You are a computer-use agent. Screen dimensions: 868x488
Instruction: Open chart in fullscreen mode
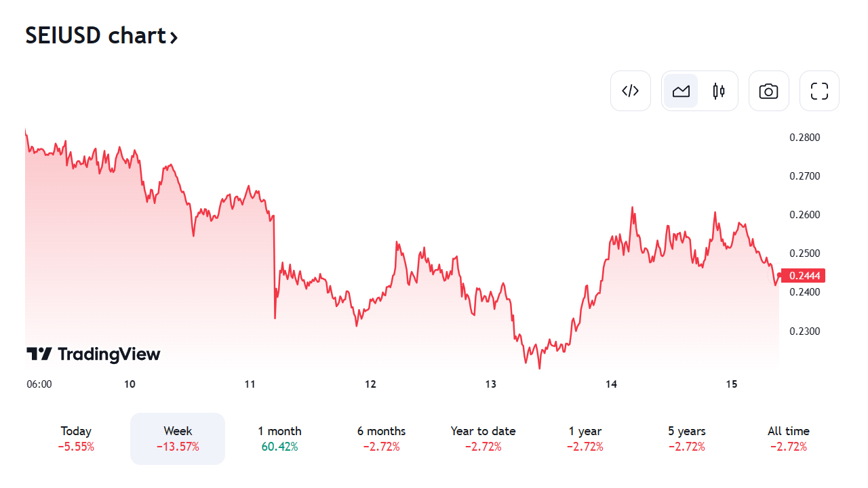point(819,91)
